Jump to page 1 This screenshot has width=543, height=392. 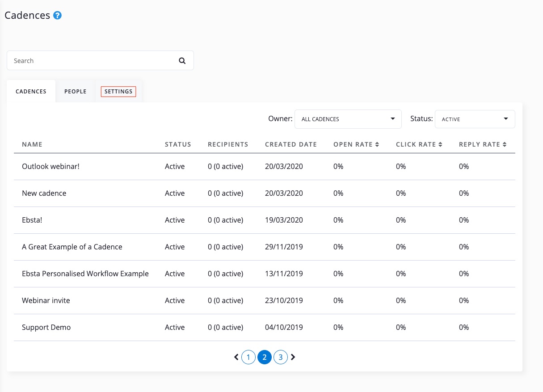pyautogui.click(x=248, y=357)
